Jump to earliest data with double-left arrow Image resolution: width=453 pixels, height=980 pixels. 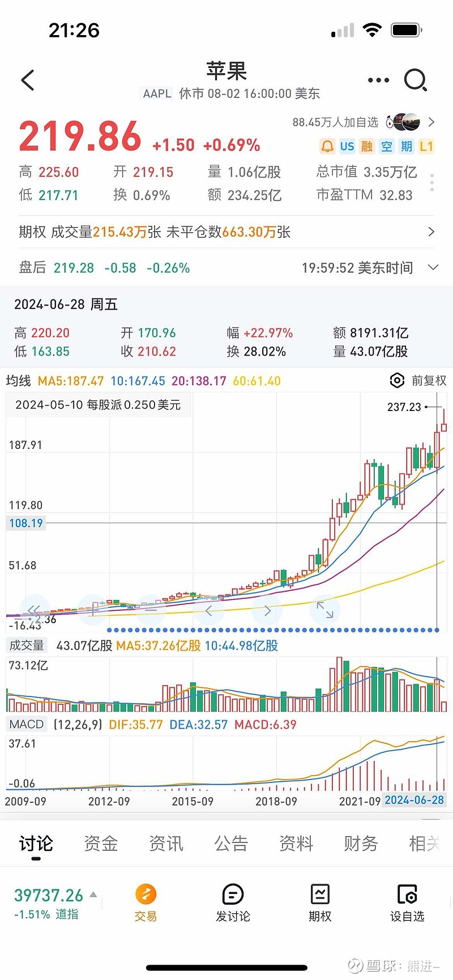[x=34, y=610]
